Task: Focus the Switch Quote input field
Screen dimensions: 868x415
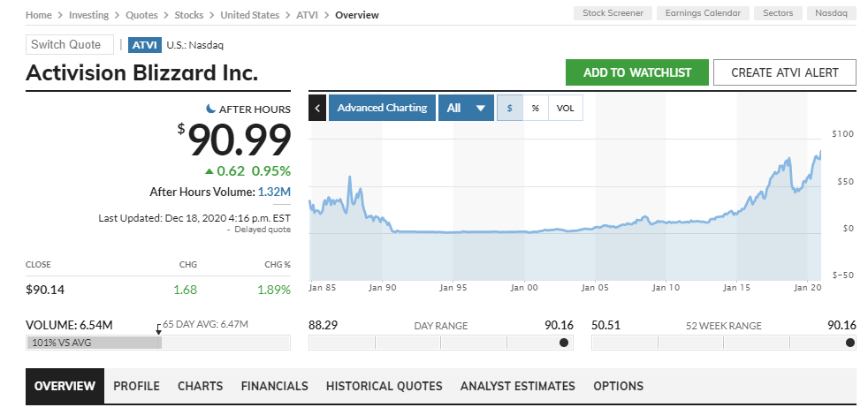Action: click(x=70, y=44)
